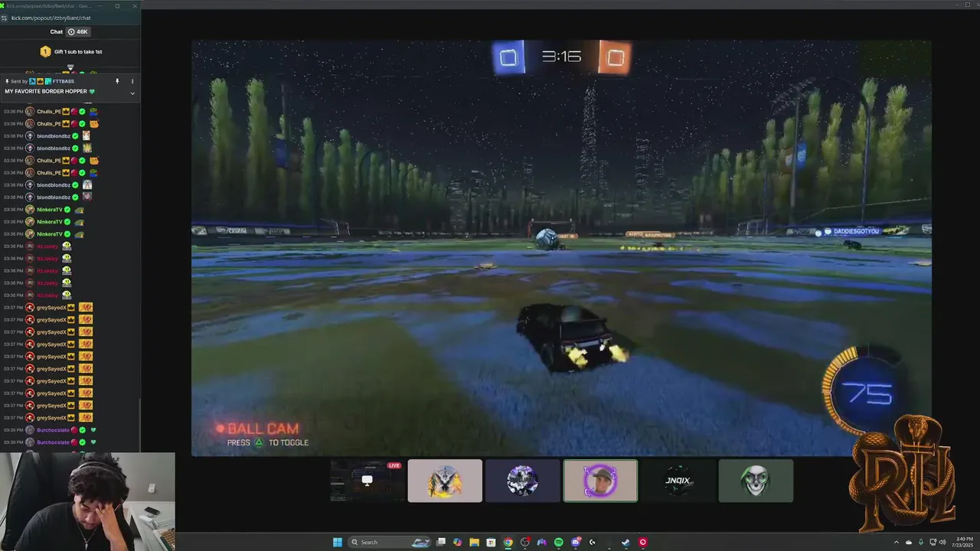This screenshot has width=980, height=551.
Task: Open the red circular taskbar app
Action: 642,542
